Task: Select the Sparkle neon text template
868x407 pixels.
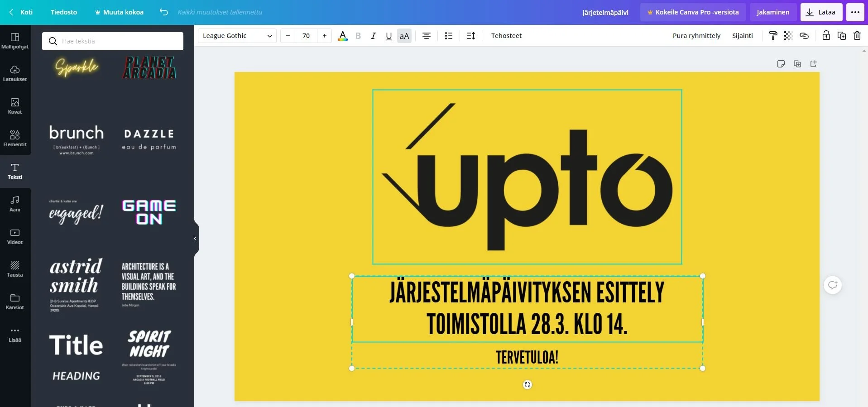Action: click(x=77, y=67)
